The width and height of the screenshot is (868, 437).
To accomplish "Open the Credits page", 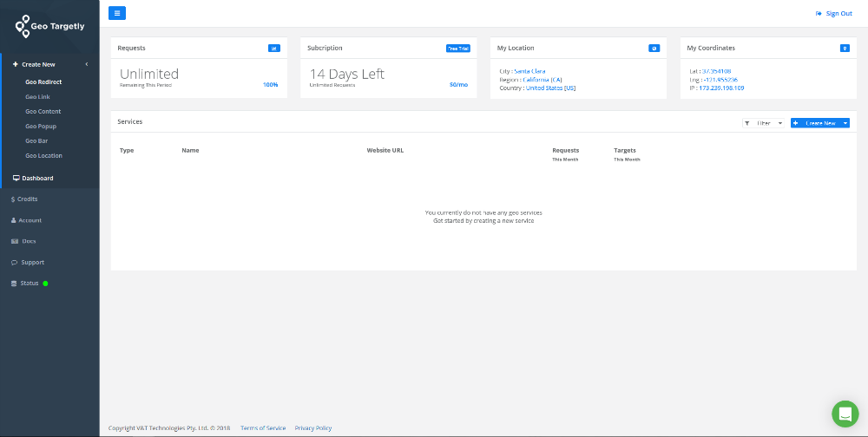I will coord(24,199).
